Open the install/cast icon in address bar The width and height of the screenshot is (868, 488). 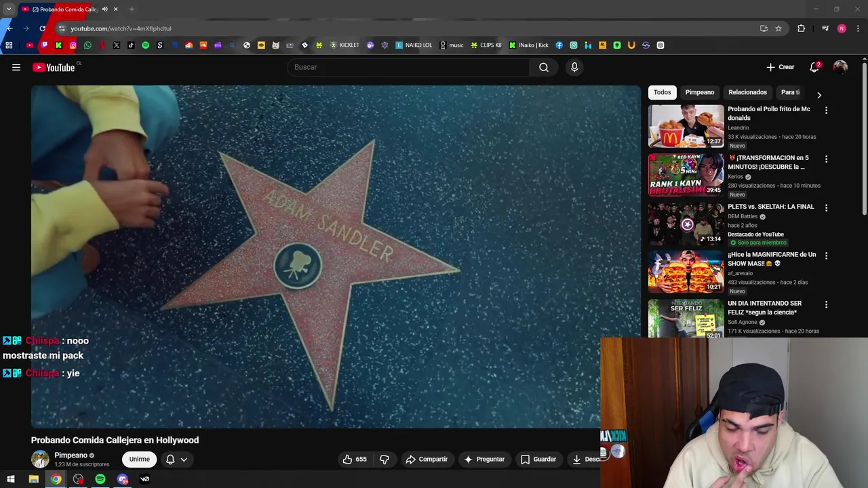click(764, 28)
